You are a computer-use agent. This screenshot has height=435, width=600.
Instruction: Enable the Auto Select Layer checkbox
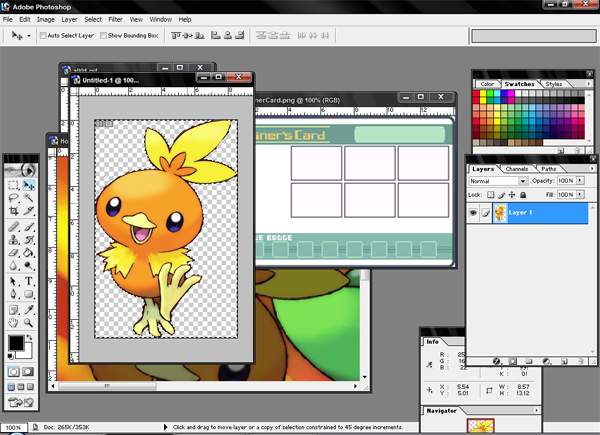pyautogui.click(x=43, y=36)
